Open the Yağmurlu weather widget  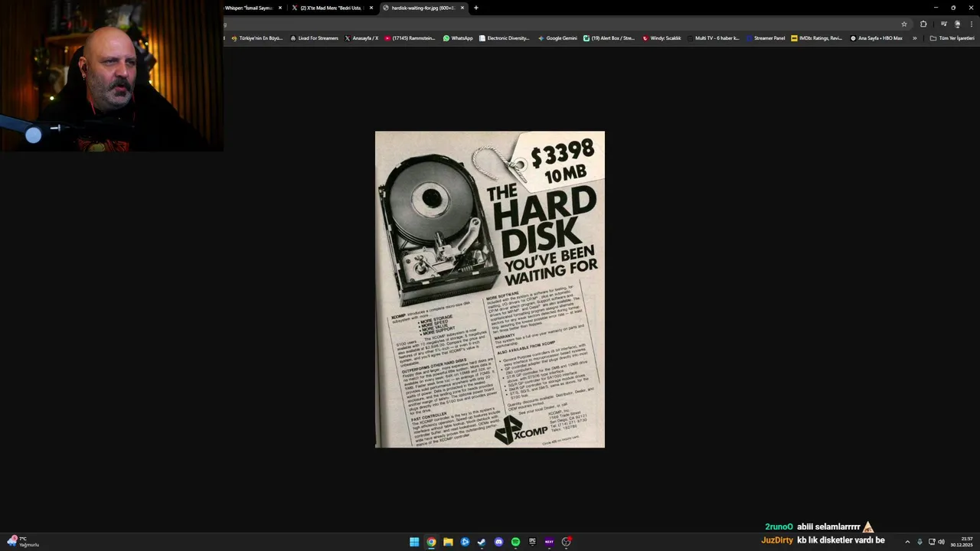click(22, 542)
